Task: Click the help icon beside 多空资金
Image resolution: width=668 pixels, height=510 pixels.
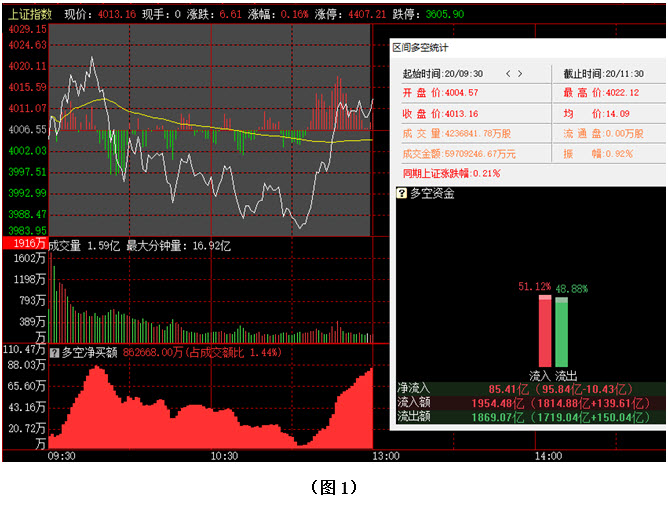Action: tap(402, 193)
